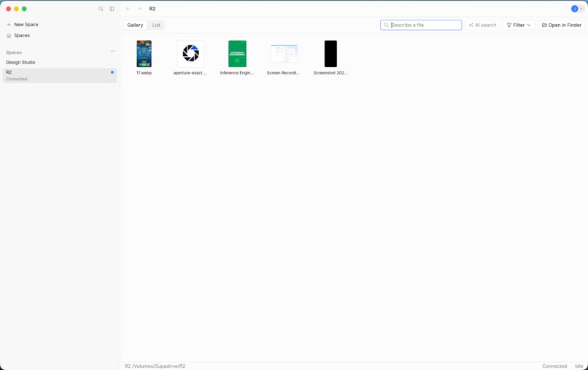Switch to Gallery view
The width and height of the screenshot is (588, 370).
[135, 25]
